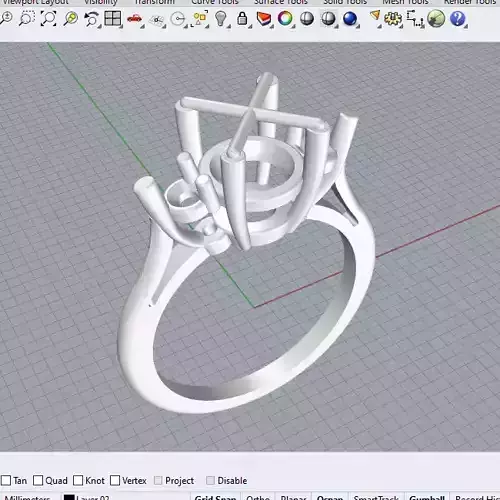Switch to the Transform toolbar tab
This screenshot has width=500, height=500.
click(x=154, y=2)
